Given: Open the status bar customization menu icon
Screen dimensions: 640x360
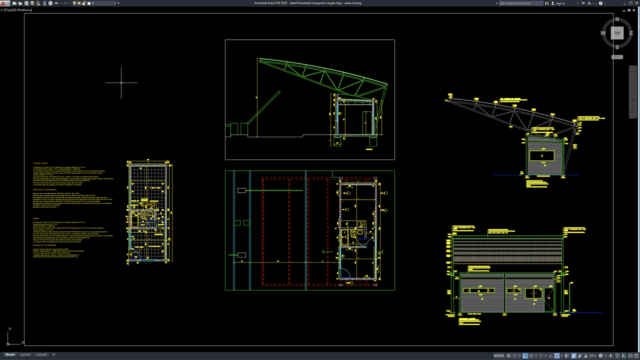Looking at the screenshot, I should (x=636, y=356).
